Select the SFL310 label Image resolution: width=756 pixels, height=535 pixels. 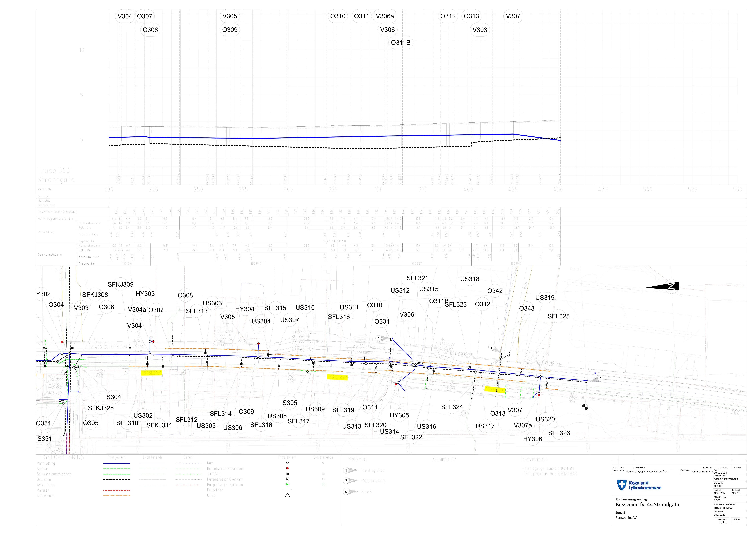coord(127,423)
